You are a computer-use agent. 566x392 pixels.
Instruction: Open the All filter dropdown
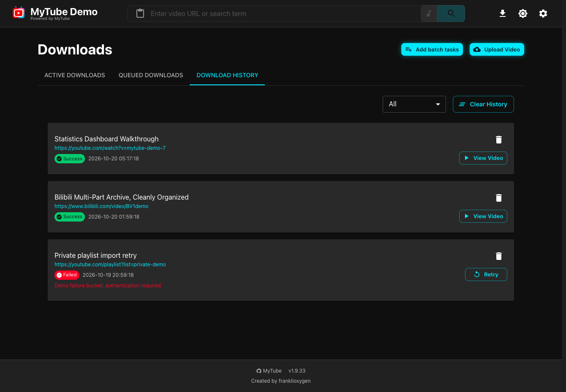[x=414, y=104]
